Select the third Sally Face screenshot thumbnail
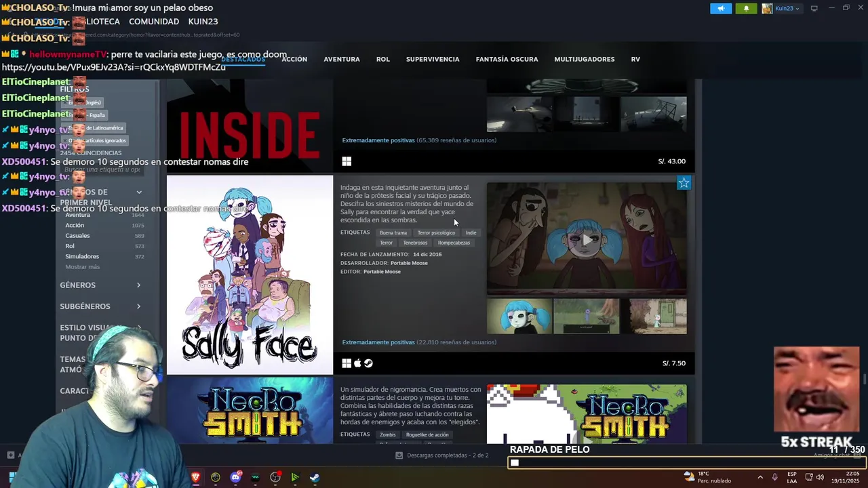Image resolution: width=868 pixels, height=488 pixels. (654, 316)
